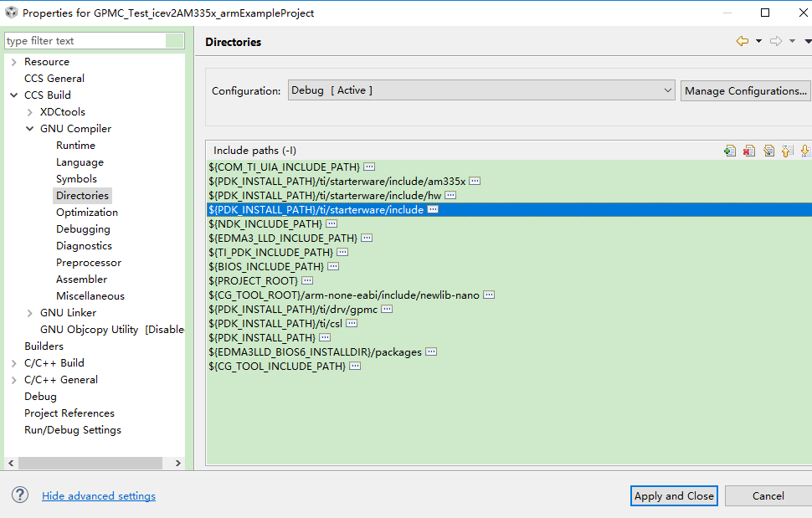The height and width of the screenshot is (518, 812).
Task: Expand the GNU Linker tree node
Action: [x=30, y=313]
